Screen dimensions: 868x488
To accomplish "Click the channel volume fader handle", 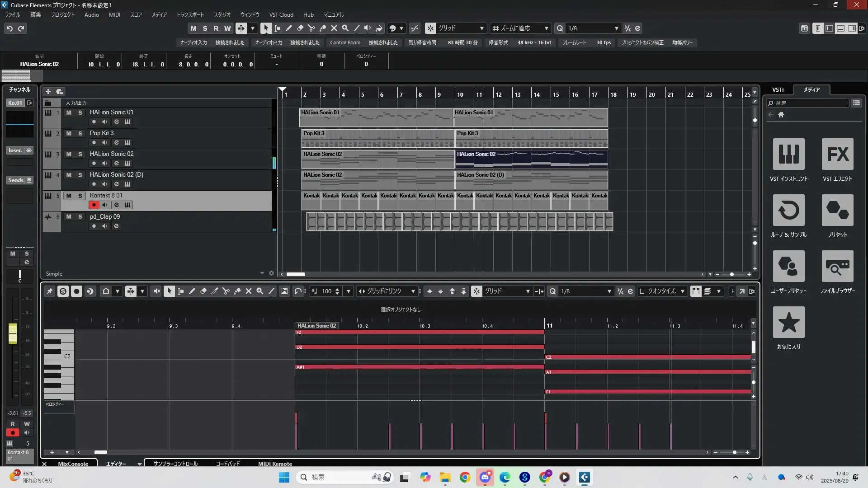I will pos(13,333).
